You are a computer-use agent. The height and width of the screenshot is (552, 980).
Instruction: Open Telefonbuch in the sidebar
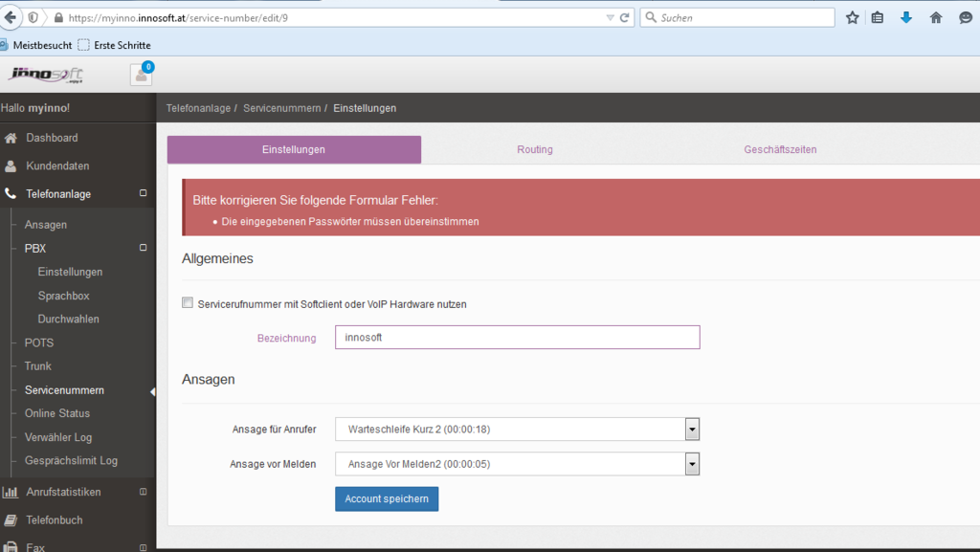pos(54,519)
